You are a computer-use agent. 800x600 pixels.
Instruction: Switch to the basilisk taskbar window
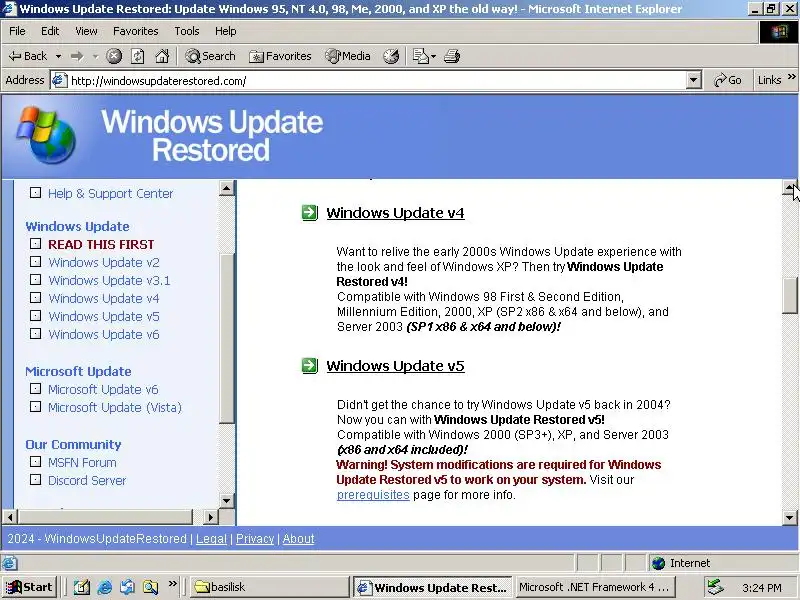pos(269,587)
